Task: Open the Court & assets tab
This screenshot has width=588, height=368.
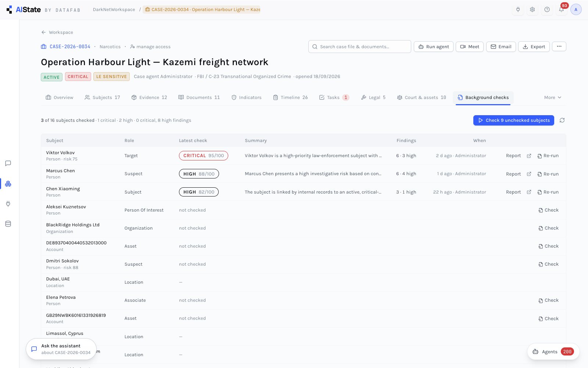Action: point(422,98)
